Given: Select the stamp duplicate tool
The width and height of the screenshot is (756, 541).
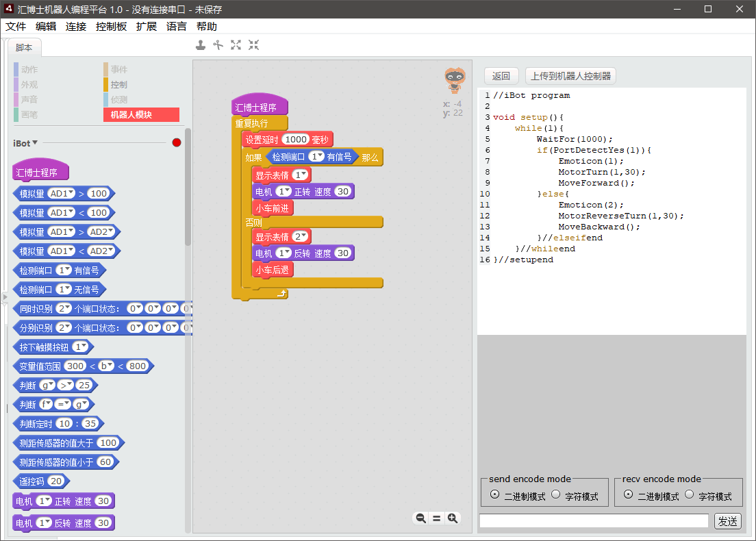Looking at the screenshot, I should click(x=201, y=45).
